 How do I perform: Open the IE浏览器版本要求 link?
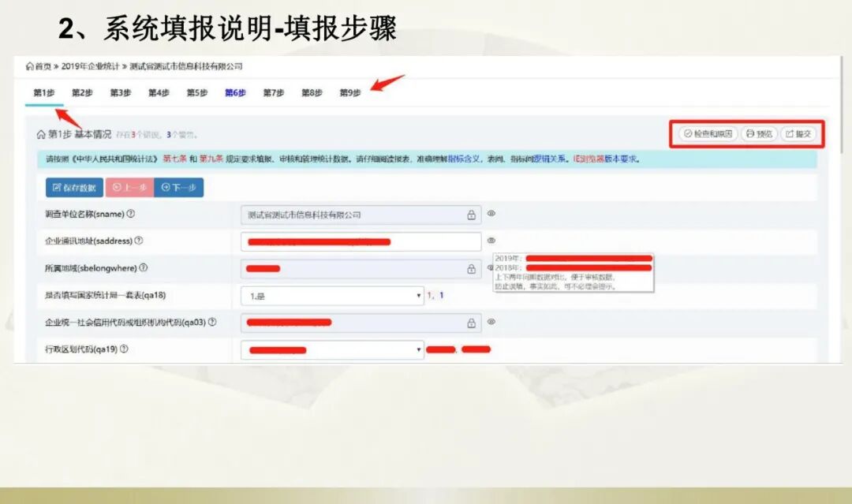click(x=605, y=159)
